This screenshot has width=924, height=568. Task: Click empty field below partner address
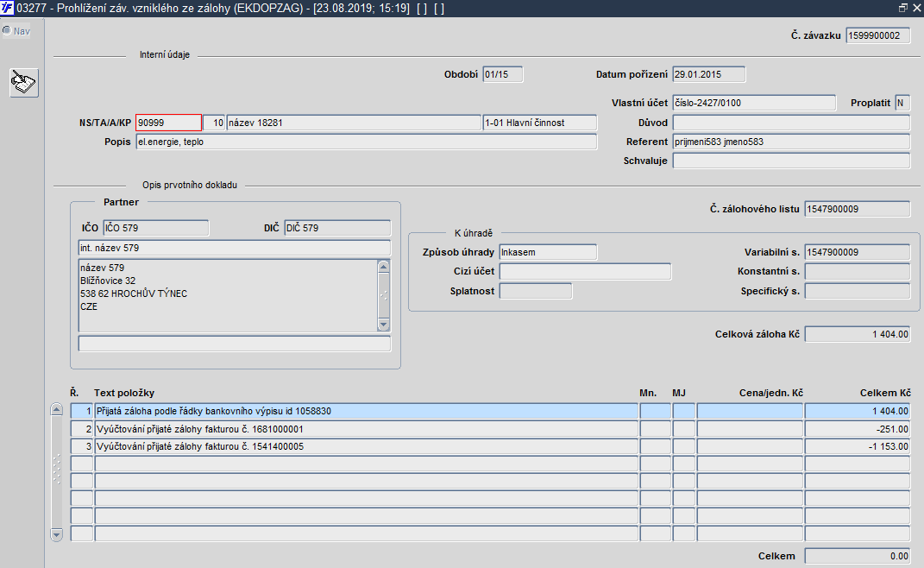[235, 344]
